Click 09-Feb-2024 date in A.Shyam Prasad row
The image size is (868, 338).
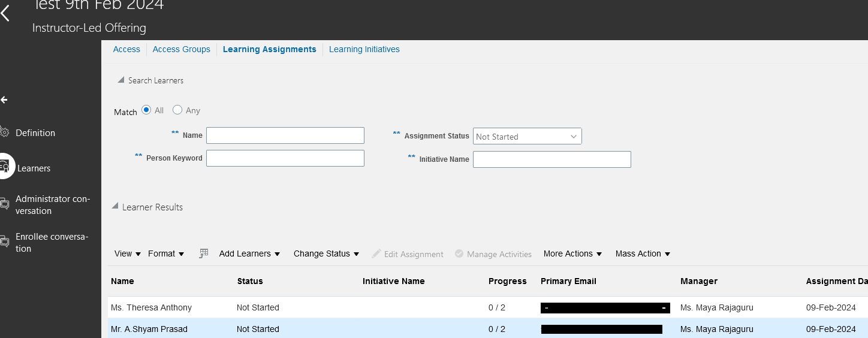click(x=831, y=329)
